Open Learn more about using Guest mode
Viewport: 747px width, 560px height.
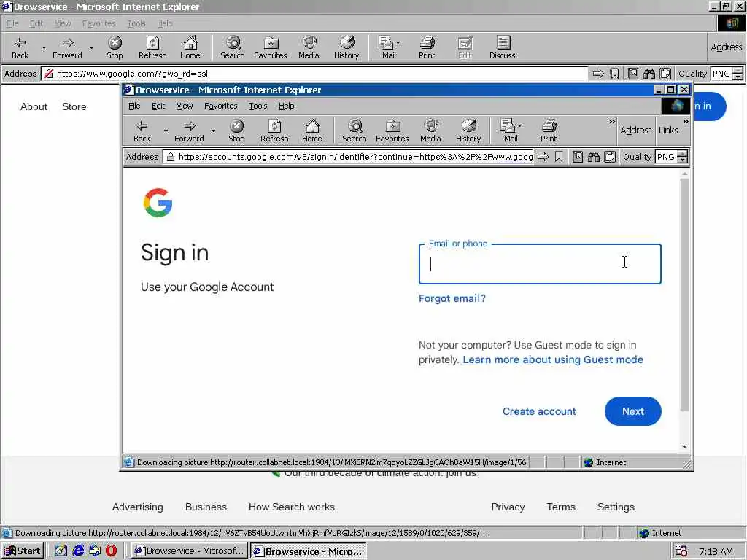[x=553, y=359]
